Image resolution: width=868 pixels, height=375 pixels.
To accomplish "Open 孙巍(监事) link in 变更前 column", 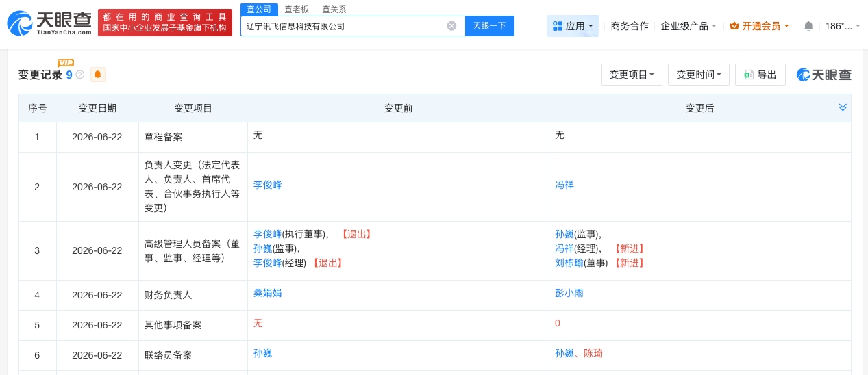I will (263, 248).
